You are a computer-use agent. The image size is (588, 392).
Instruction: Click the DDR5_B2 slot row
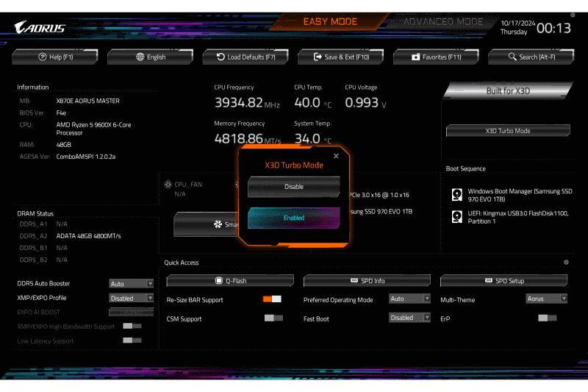43,260
